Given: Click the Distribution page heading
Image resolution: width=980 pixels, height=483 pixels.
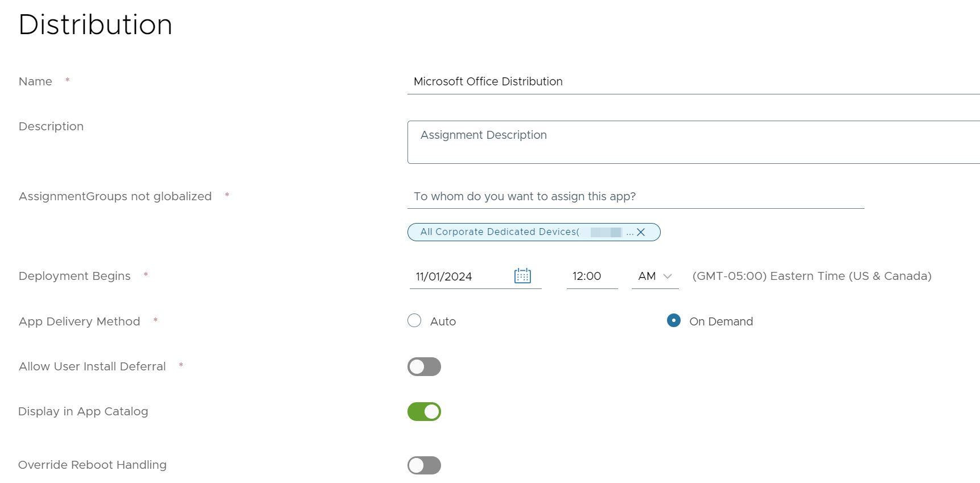Looking at the screenshot, I should pyautogui.click(x=95, y=25).
